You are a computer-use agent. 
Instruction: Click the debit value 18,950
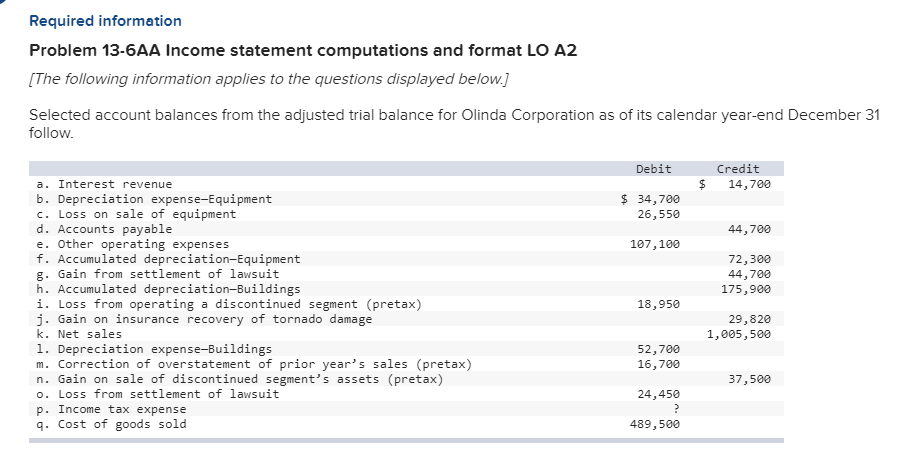point(658,304)
